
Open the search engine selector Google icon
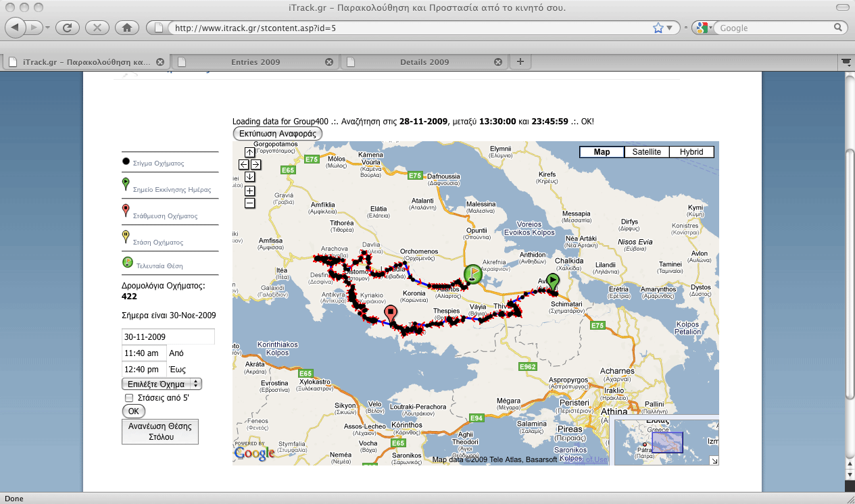pyautogui.click(x=701, y=28)
